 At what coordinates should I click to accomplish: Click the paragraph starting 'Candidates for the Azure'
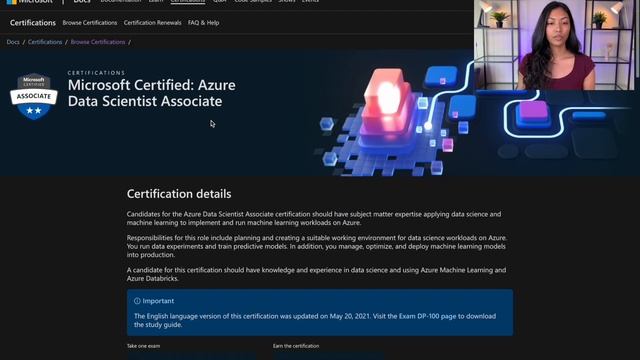point(314,218)
